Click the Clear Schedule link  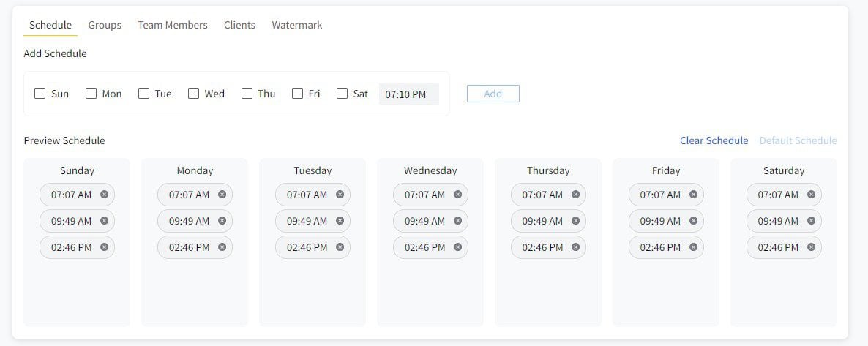[714, 140]
